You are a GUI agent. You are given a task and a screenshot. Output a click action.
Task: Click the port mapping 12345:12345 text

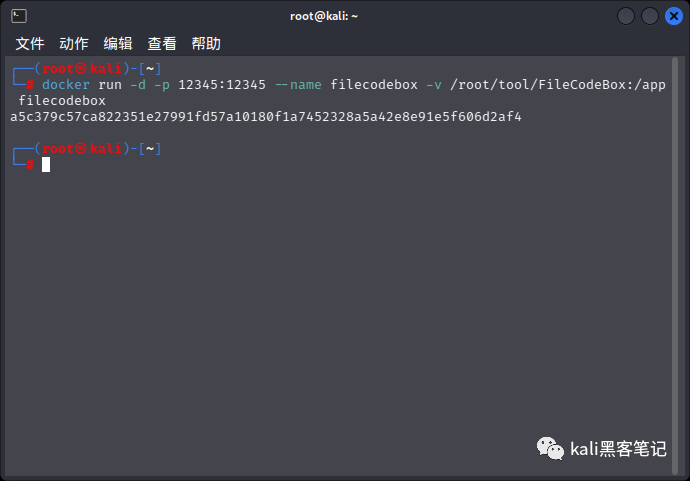pos(222,84)
